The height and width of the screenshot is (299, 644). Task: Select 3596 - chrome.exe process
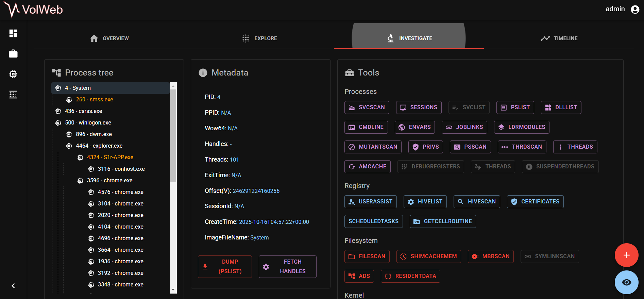[x=109, y=180]
